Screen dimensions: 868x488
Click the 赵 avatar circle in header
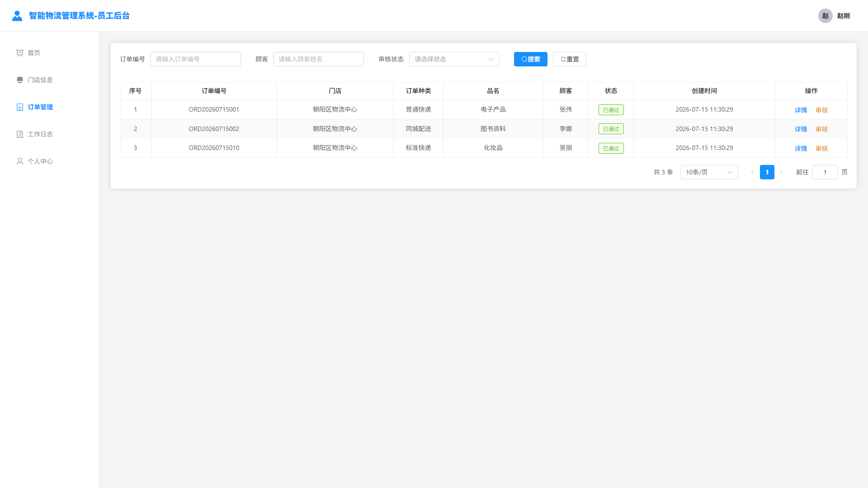pos(825,16)
